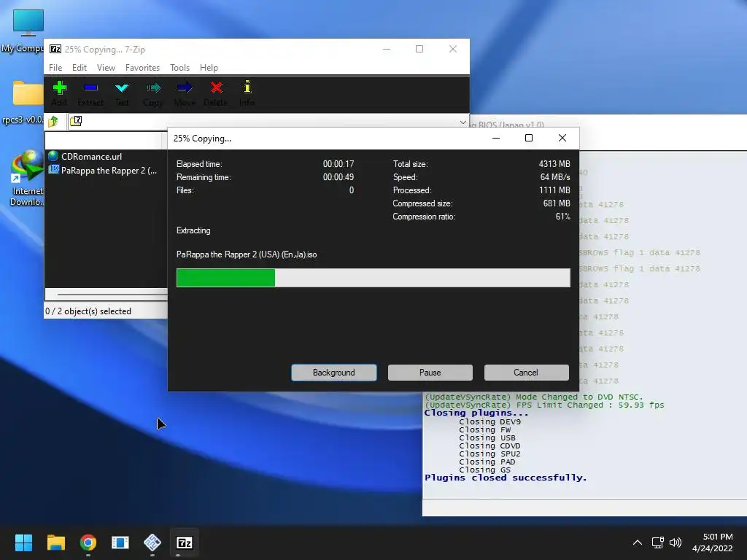
Task: Click 'Closing CDVD' line in console
Action: click(x=489, y=446)
